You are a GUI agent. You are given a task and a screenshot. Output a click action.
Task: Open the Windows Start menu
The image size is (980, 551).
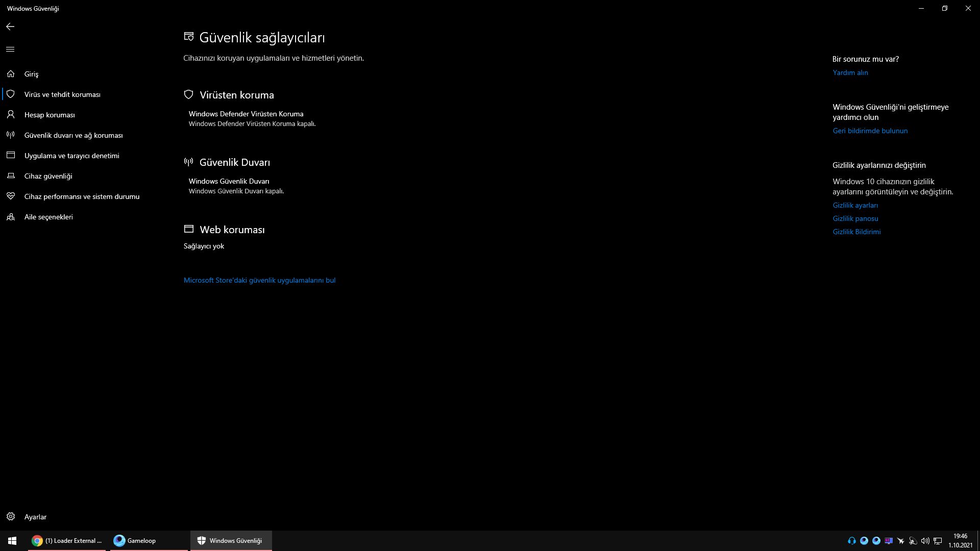(x=12, y=541)
